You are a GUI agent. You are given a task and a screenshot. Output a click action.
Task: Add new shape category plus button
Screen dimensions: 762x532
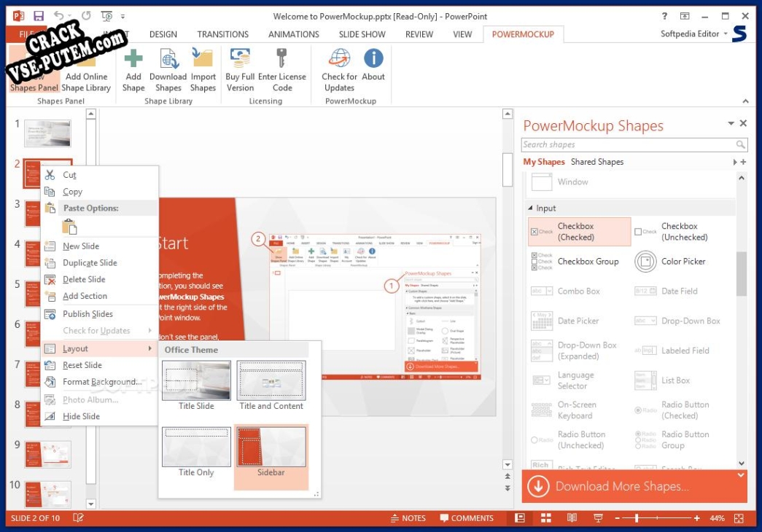743,162
